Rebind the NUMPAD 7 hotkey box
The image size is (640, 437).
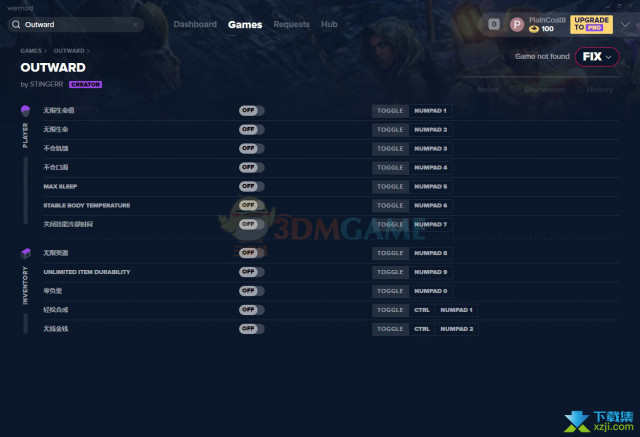(x=431, y=224)
